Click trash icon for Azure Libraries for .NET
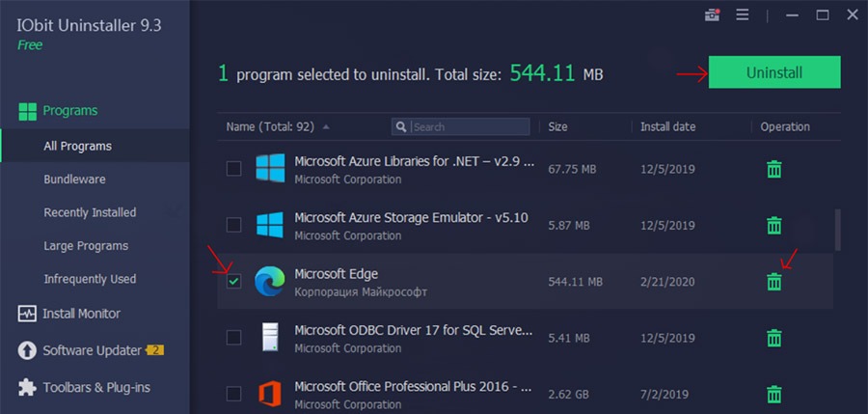The image size is (868, 414). pos(773,169)
